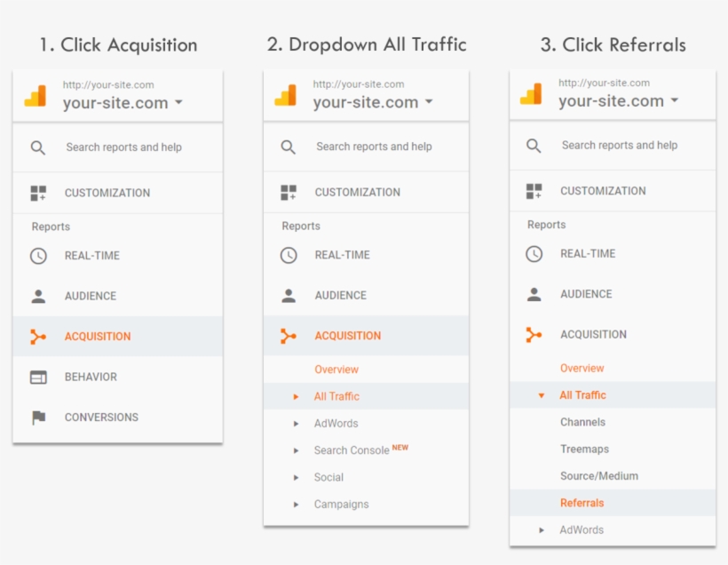Image resolution: width=728 pixels, height=565 pixels.
Task: Open Search Console label in second panel
Action: point(352,450)
